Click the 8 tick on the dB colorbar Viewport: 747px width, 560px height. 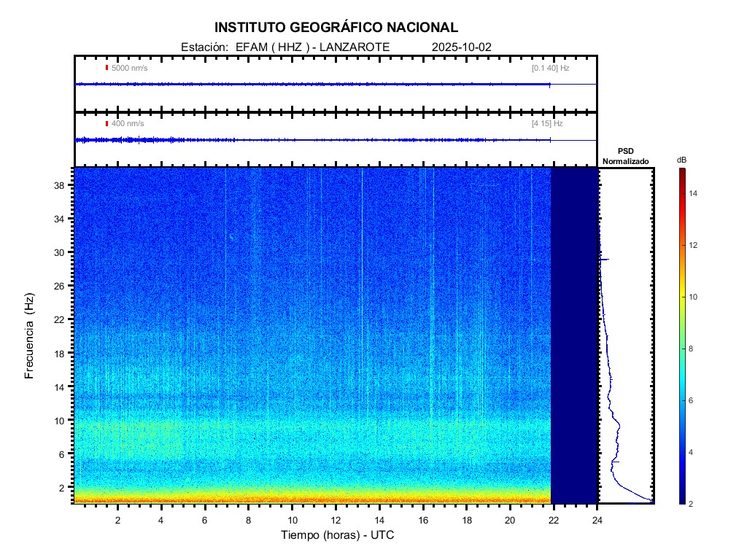695,349
